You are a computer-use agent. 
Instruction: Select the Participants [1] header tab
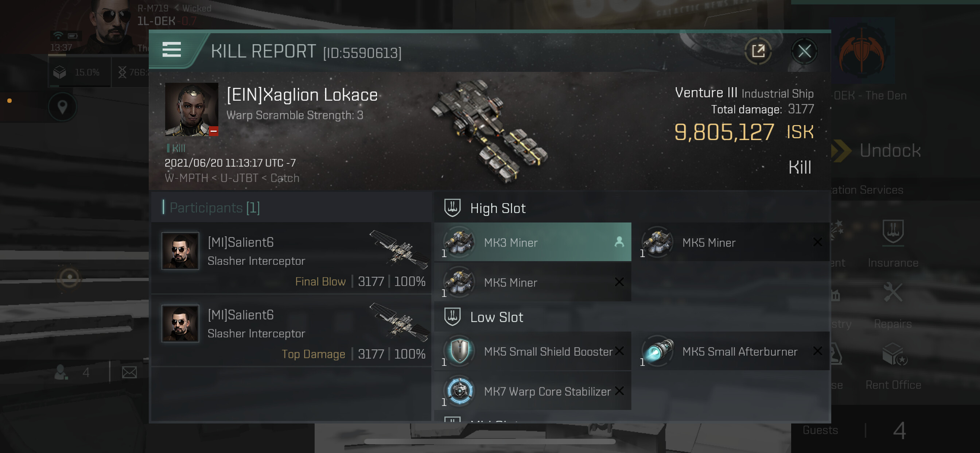coord(215,208)
